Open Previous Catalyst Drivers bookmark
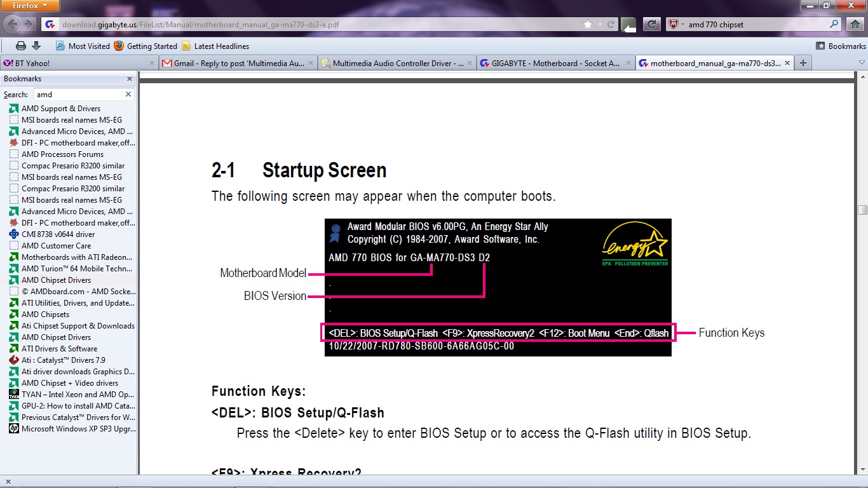 pyautogui.click(x=78, y=417)
